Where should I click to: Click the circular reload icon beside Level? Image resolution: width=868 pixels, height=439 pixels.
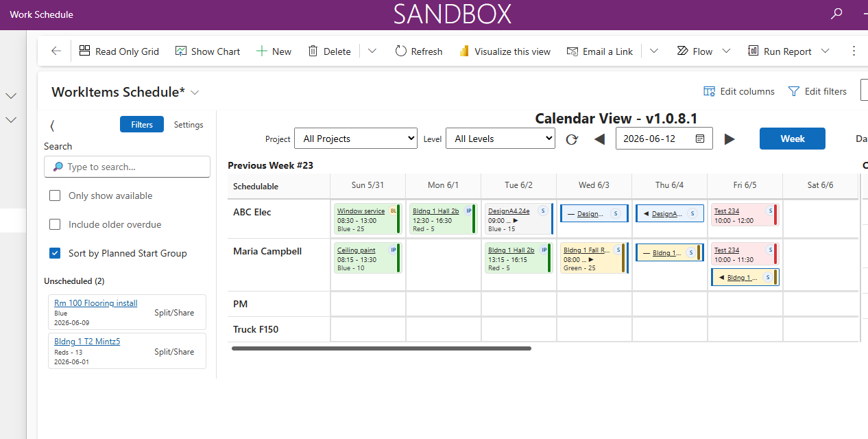(572, 139)
